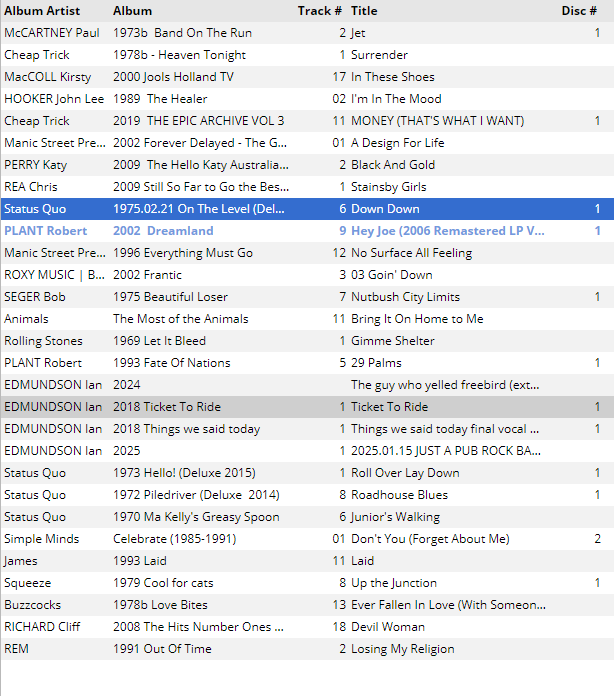Click album 1969 Let It Bleed
The height and width of the screenshot is (696, 614).
tap(159, 341)
